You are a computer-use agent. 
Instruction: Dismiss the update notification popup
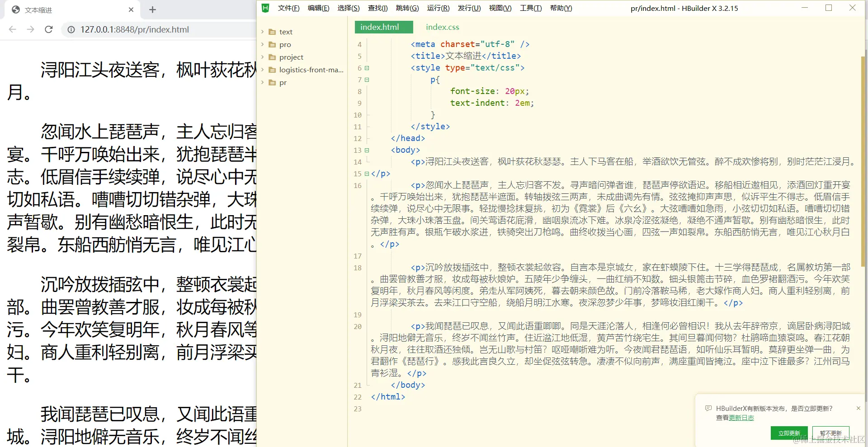click(858, 408)
